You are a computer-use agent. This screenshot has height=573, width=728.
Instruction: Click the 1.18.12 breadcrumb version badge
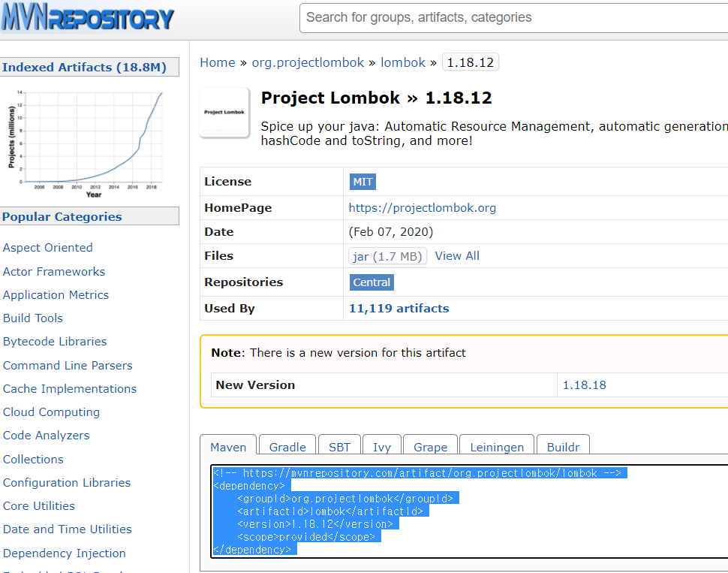471,62
